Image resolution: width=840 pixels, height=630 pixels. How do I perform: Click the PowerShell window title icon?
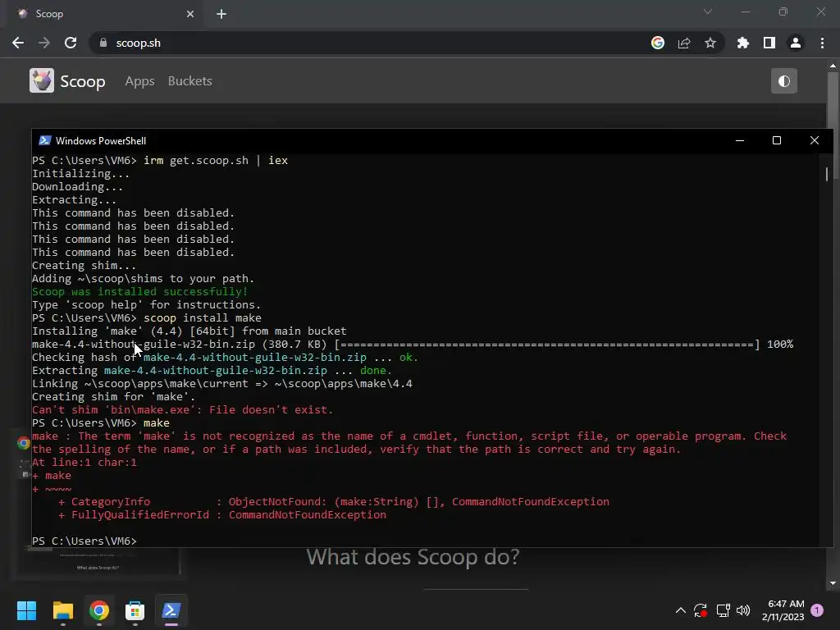(45, 140)
